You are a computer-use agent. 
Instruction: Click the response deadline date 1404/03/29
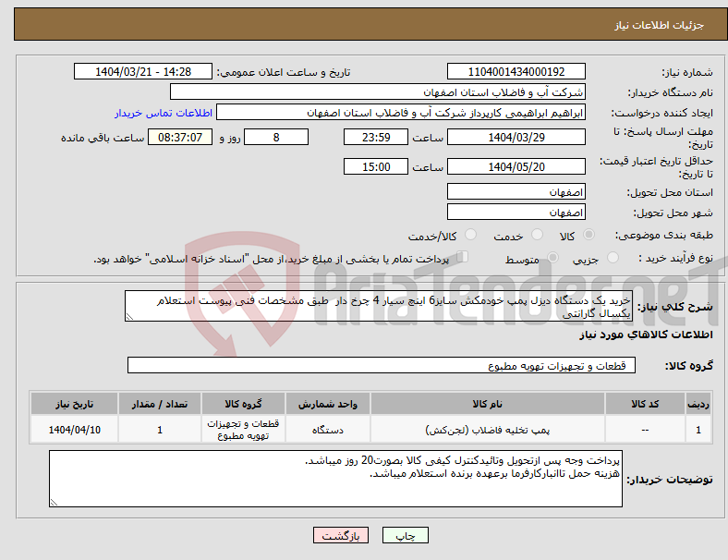pyautogui.click(x=516, y=138)
